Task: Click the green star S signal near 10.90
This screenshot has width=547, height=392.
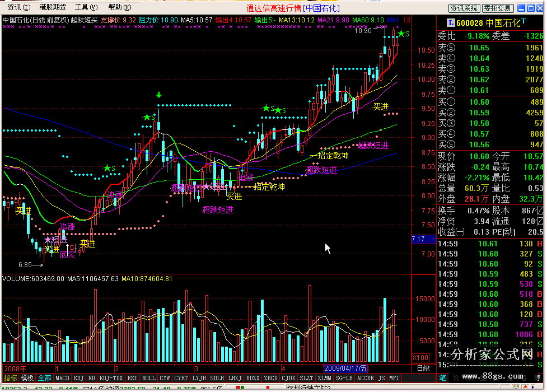Action: (403, 34)
